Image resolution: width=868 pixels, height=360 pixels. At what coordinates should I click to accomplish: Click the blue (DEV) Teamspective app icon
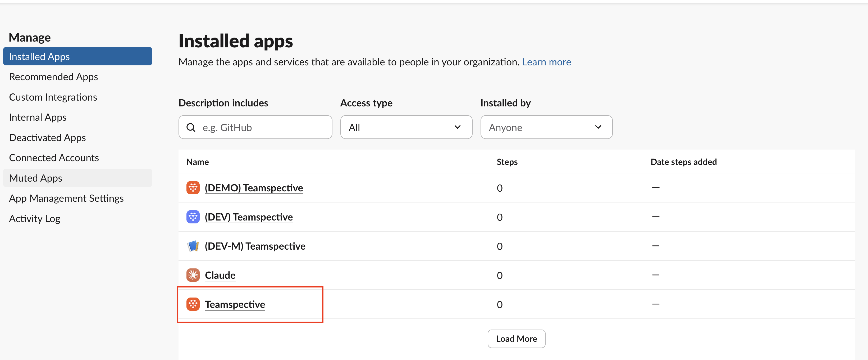click(193, 217)
